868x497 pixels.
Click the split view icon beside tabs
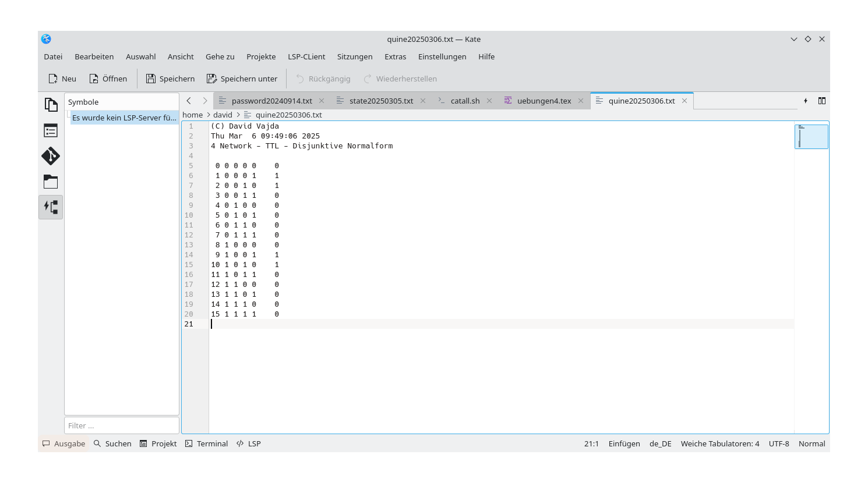tap(821, 101)
